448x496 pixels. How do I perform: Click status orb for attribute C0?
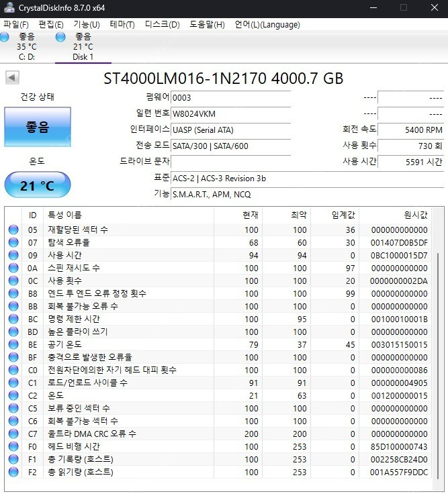point(13,370)
